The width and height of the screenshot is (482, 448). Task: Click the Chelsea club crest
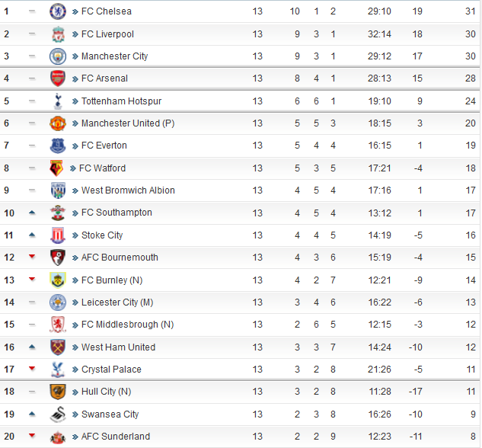click(58, 11)
